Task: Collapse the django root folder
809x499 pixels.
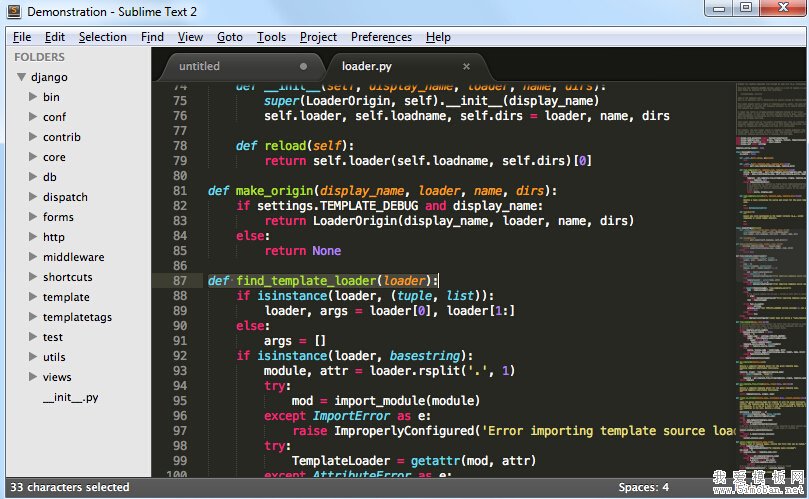Action: 21,77
